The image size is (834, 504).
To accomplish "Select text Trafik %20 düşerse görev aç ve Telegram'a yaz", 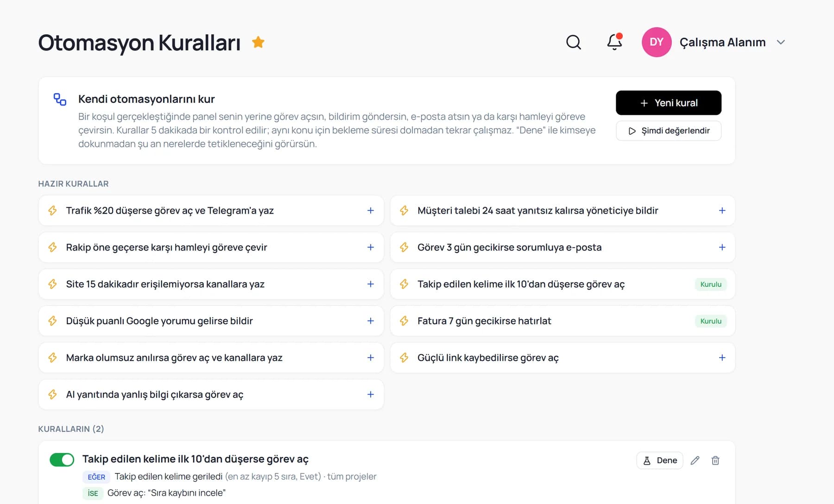I will tap(170, 210).
